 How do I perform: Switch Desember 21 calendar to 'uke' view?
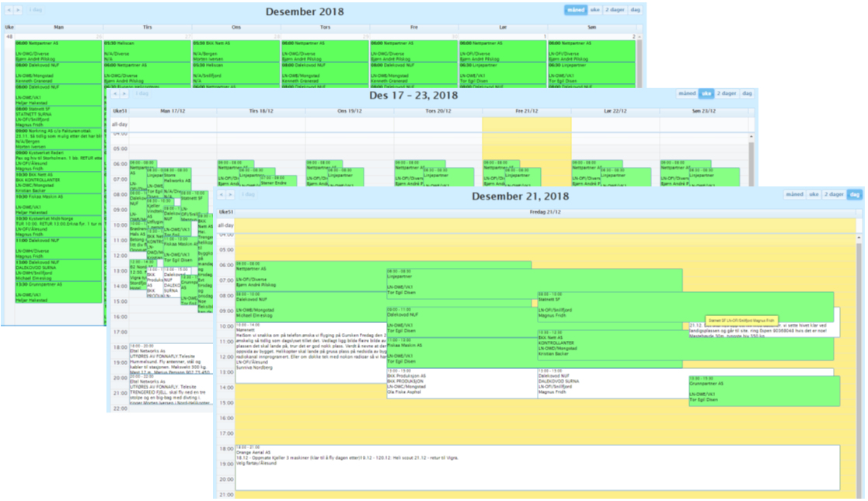click(814, 194)
